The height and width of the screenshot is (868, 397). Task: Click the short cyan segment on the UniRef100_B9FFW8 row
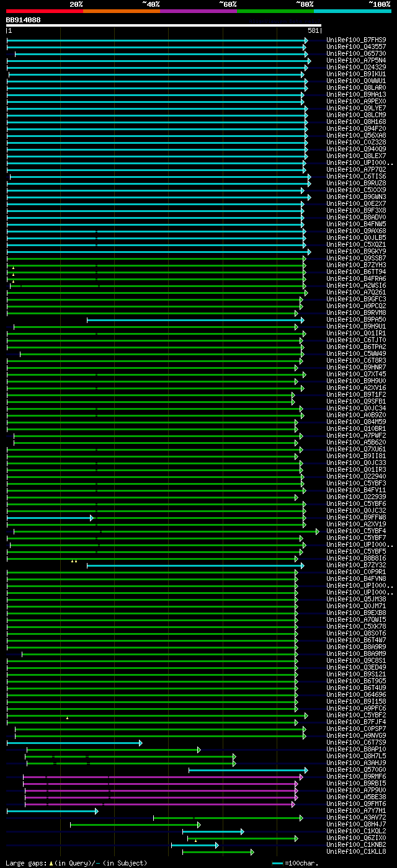(50, 518)
